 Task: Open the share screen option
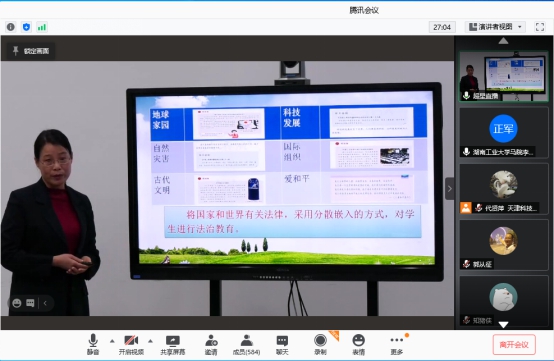[173, 345]
